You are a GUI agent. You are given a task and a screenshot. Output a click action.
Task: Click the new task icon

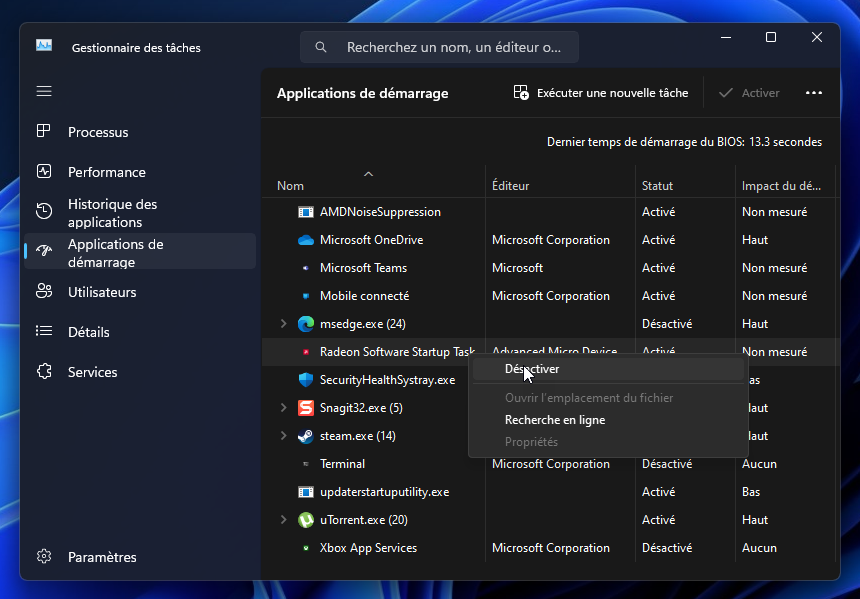coord(521,92)
